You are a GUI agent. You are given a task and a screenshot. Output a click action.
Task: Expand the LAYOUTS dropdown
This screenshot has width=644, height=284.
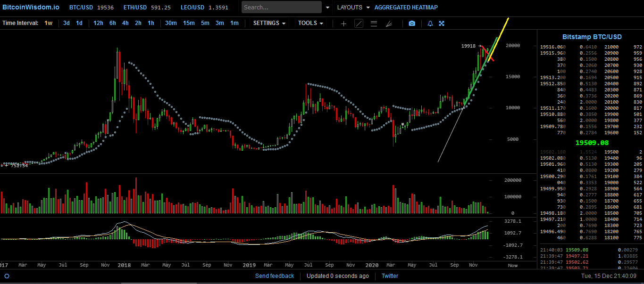[x=353, y=8]
